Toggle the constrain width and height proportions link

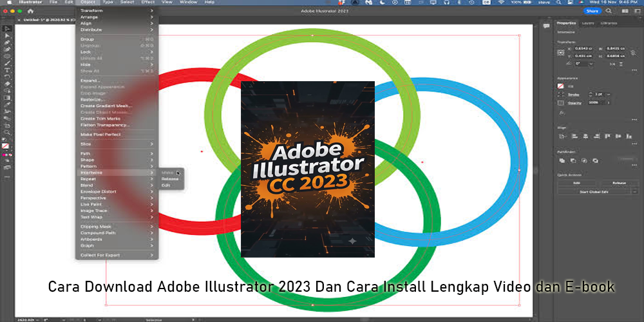[x=633, y=53]
